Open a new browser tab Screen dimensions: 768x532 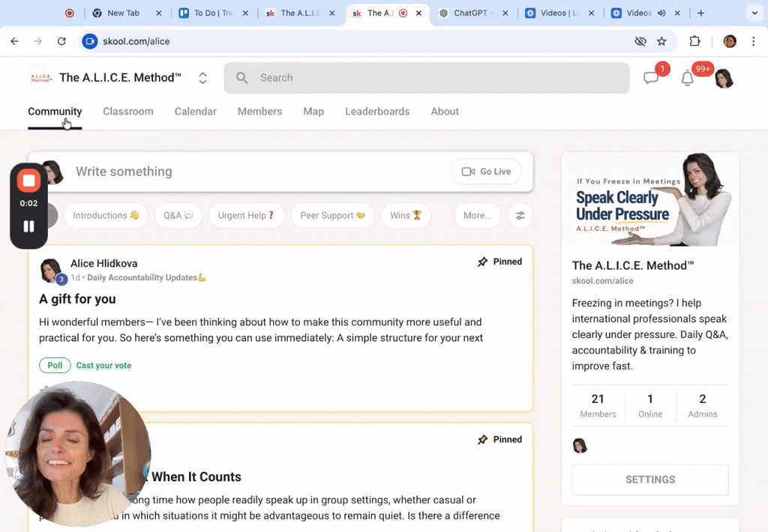[x=701, y=13]
